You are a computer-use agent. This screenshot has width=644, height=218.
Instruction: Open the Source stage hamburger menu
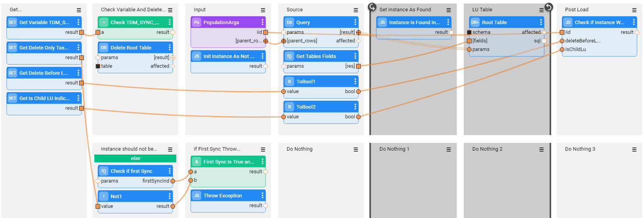pyautogui.click(x=356, y=10)
